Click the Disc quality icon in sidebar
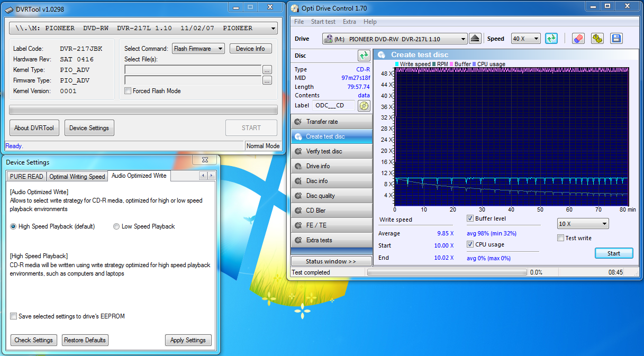 click(x=298, y=196)
